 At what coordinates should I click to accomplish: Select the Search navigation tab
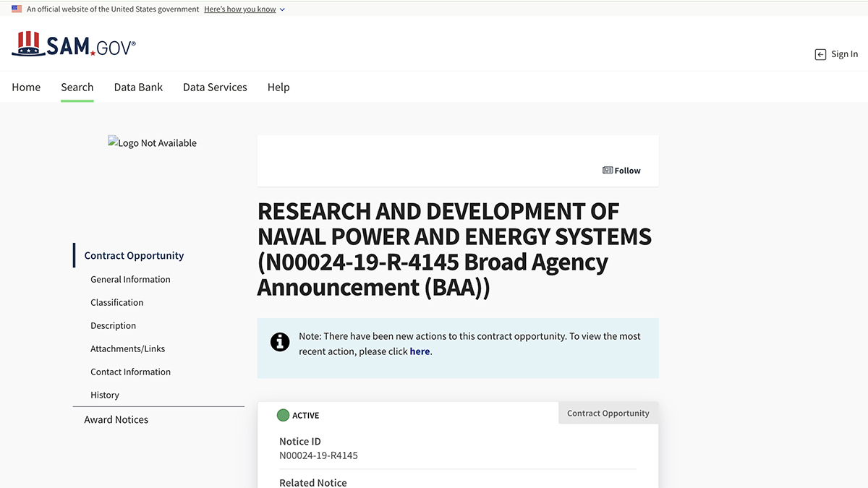point(77,87)
